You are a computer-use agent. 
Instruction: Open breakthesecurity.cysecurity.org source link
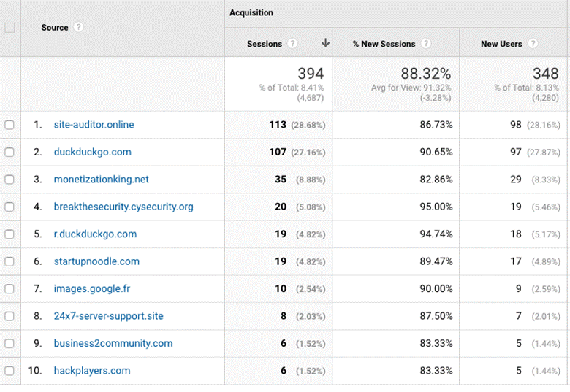[123, 207]
